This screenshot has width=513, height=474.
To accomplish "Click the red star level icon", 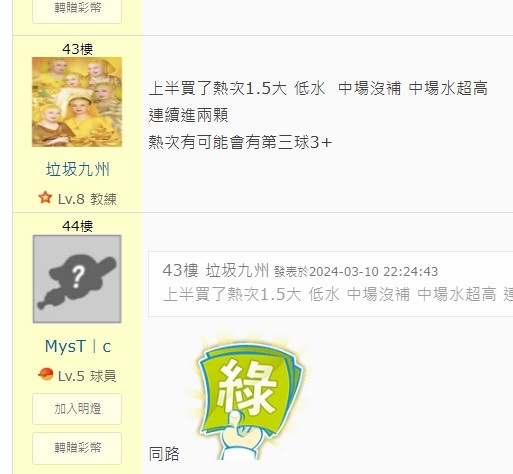I will [x=45, y=197].
